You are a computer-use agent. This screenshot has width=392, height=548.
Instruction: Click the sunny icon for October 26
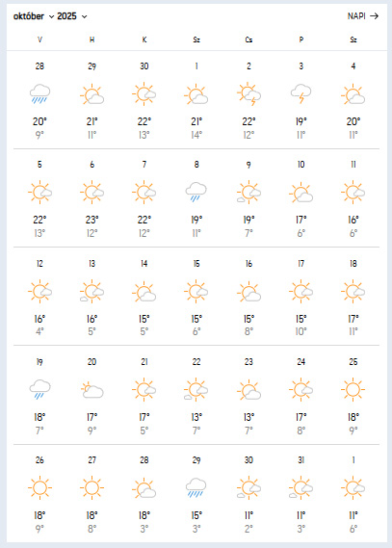pyautogui.click(x=39, y=487)
